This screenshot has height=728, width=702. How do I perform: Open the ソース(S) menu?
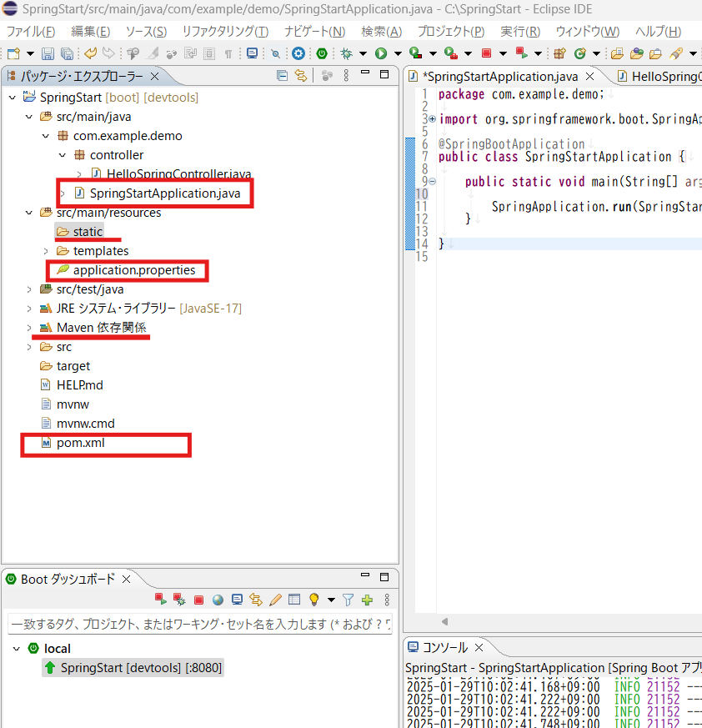[146, 31]
